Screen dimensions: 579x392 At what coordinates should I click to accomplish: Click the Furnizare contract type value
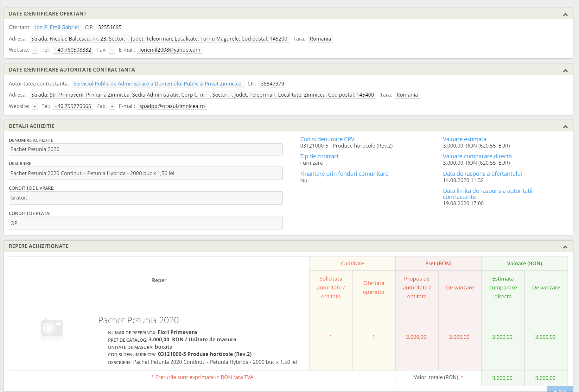(x=311, y=163)
